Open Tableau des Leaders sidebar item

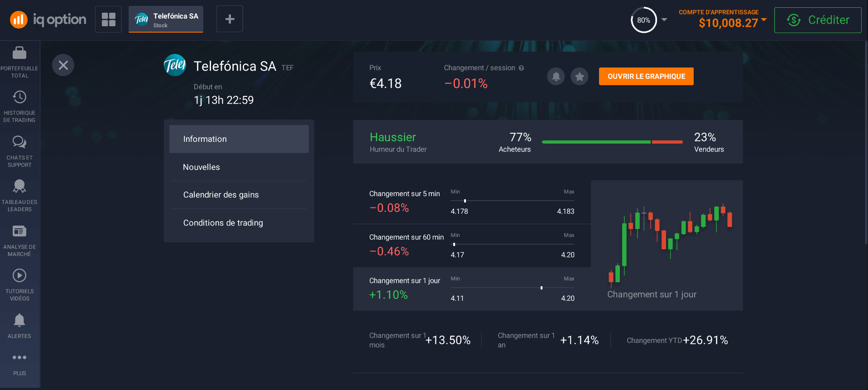pos(19,196)
